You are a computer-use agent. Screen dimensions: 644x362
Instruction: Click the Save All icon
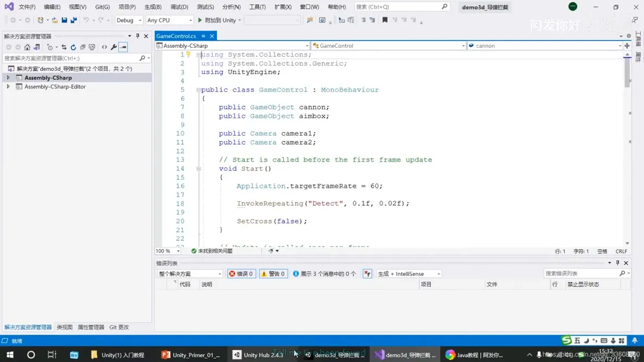[x=73, y=20]
